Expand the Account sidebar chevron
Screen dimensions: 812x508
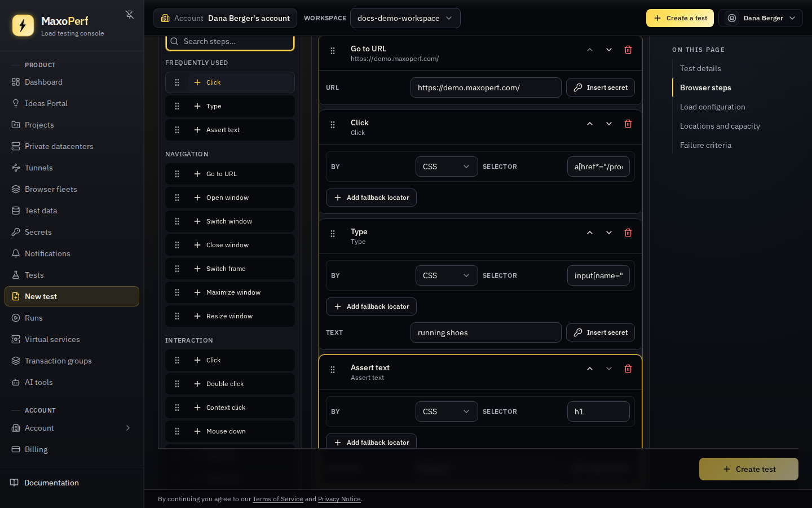click(128, 428)
